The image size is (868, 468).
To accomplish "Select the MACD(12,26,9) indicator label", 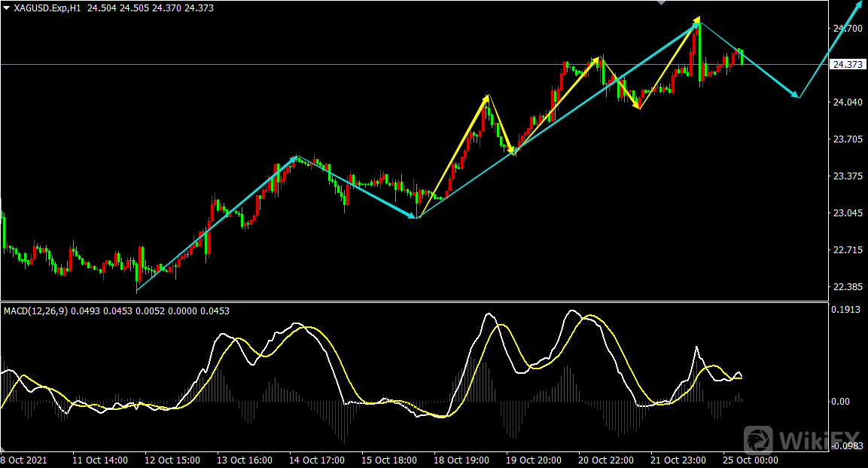I will (x=35, y=311).
